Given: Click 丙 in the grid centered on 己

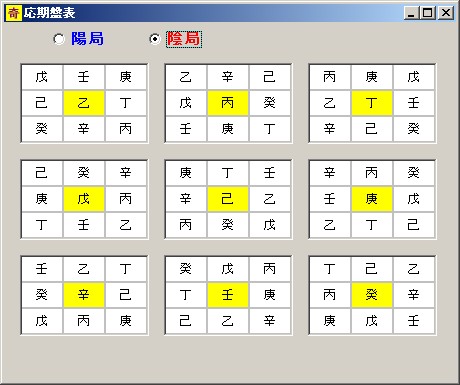Looking at the screenshot, I should click(186, 225).
